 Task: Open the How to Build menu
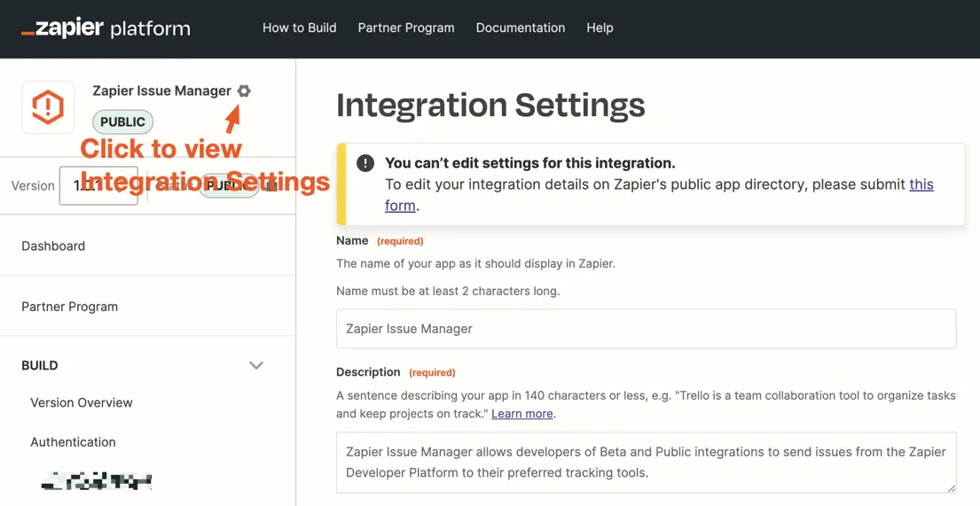pos(300,28)
